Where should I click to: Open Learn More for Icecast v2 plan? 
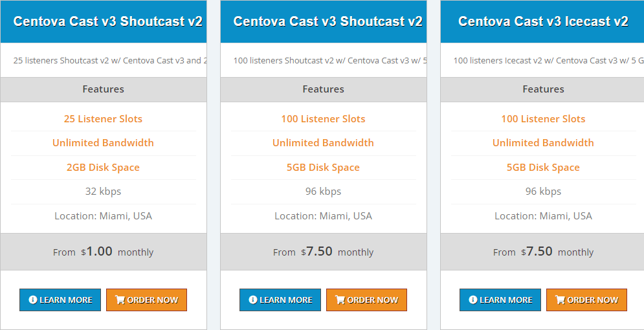[x=500, y=300]
